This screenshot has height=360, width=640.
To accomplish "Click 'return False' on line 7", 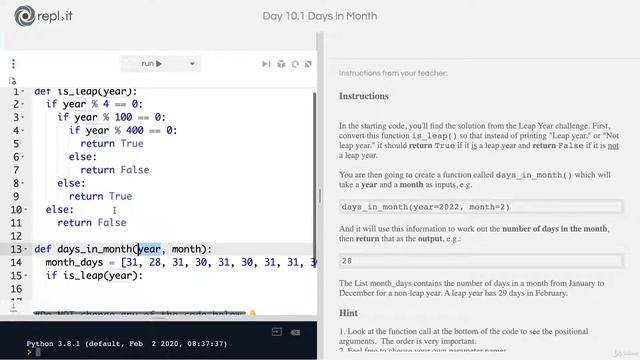I will click(115, 170).
